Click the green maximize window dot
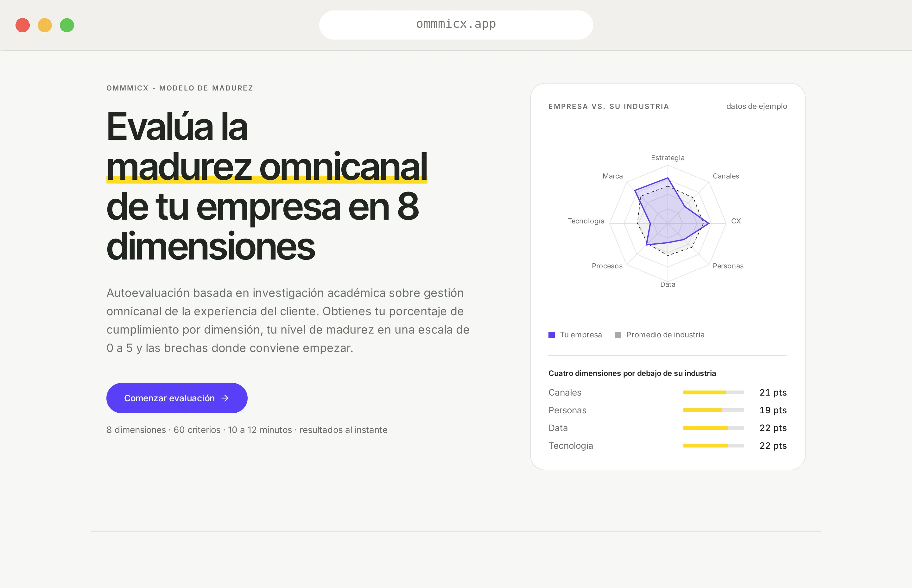 [67, 25]
